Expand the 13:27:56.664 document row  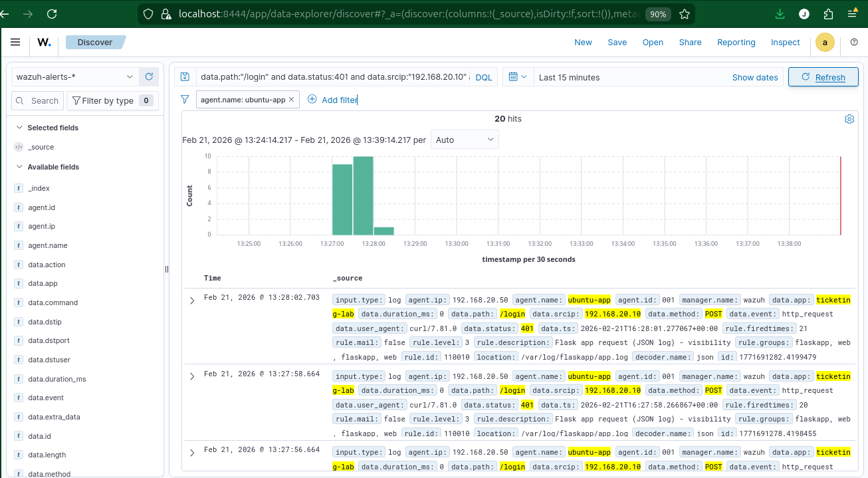point(192,452)
